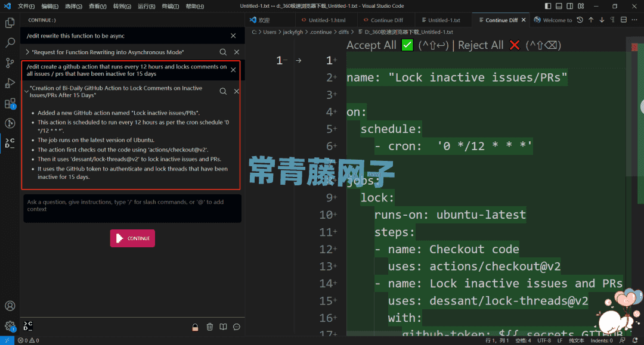
Task: Click 'Indents: 0' in the status bar
Action: [x=601, y=340]
